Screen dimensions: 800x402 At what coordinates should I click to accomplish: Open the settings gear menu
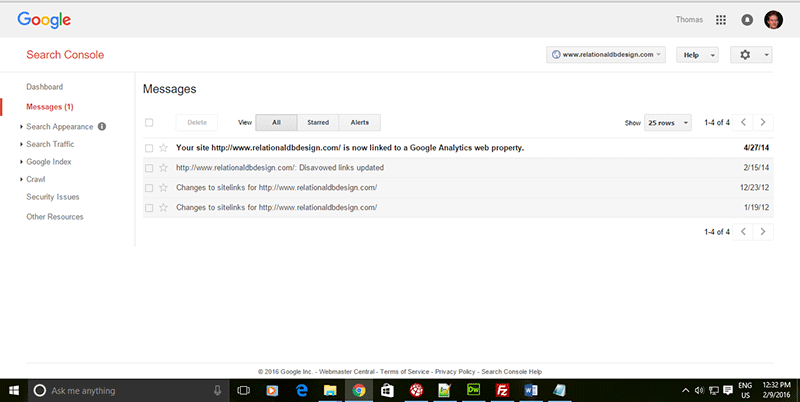(751, 55)
